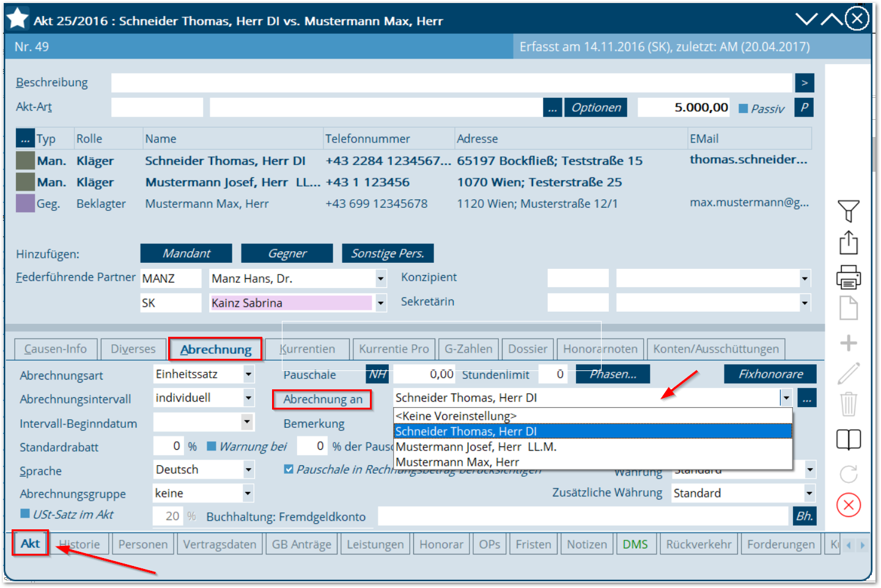This screenshot has height=588, width=881.
Task: Click purple color swatch of Geg. row
Action: point(25,203)
